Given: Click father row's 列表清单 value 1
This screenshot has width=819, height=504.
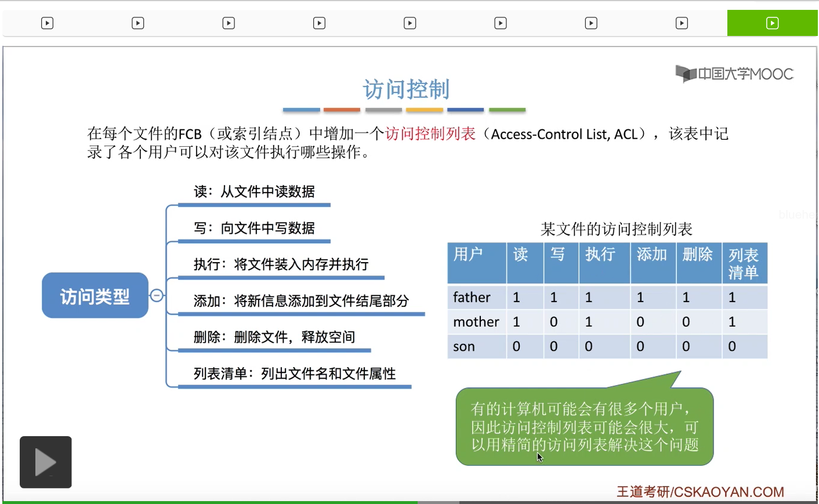Looking at the screenshot, I should (x=732, y=298).
